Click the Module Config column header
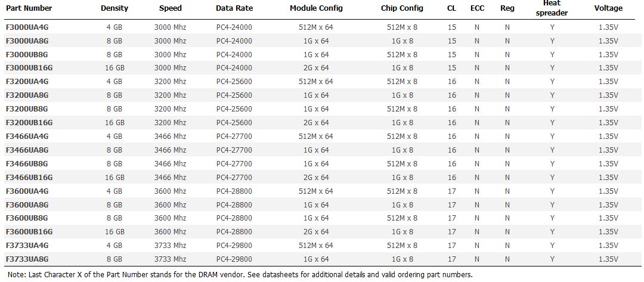This screenshot has width=644, height=282. coord(316,8)
